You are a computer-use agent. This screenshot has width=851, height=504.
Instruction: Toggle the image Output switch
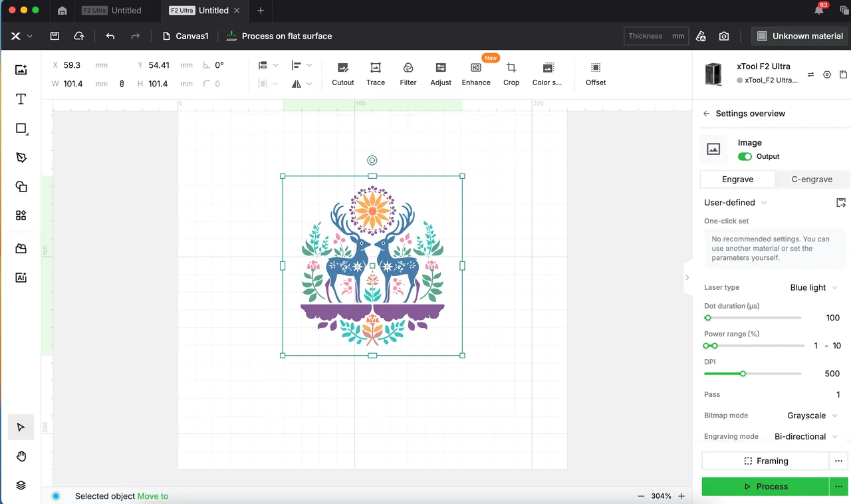(x=745, y=156)
